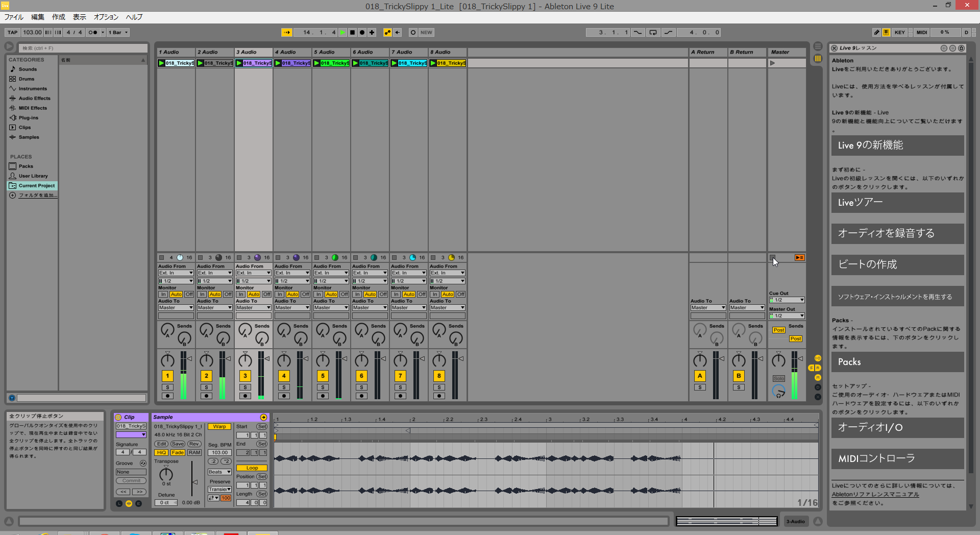
Task: Click Re-enable Automation arrow icon
Action: coord(398,32)
